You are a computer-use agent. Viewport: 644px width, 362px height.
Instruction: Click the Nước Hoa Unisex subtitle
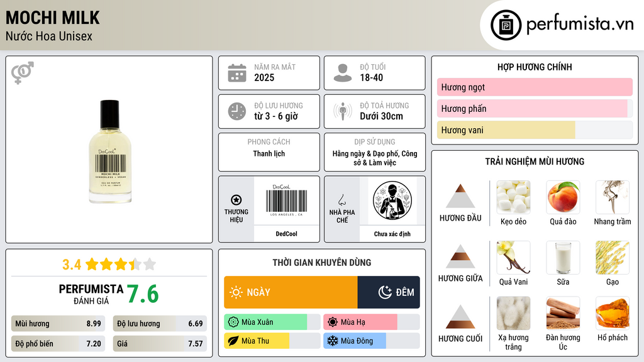pos(49,36)
